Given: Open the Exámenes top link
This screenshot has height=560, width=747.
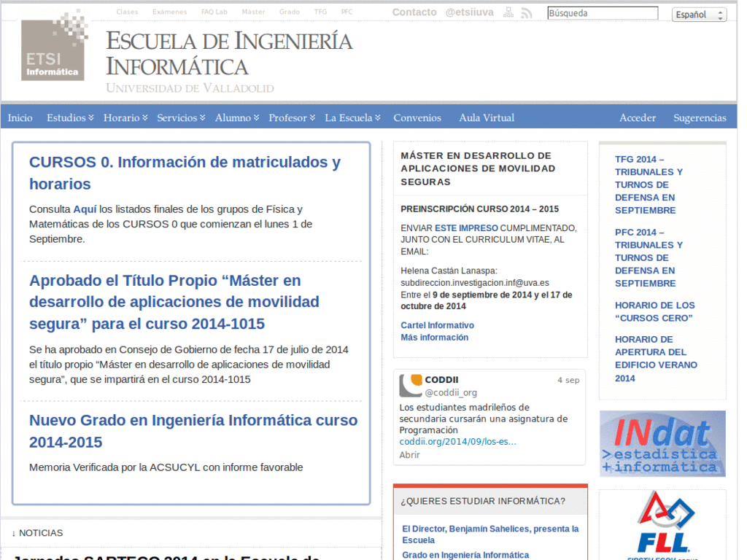Looking at the screenshot, I should tap(169, 12).
